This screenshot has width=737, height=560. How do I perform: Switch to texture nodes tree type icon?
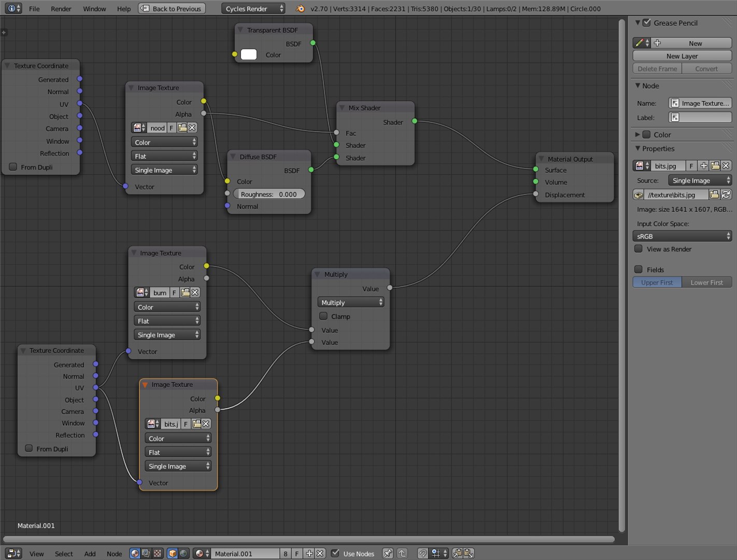(x=157, y=553)
